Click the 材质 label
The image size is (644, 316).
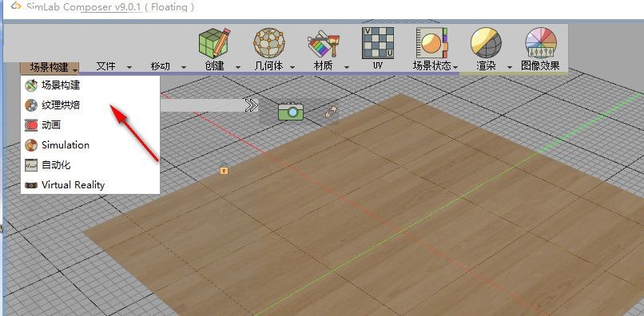pyautogui.click(x=324, y=65)
